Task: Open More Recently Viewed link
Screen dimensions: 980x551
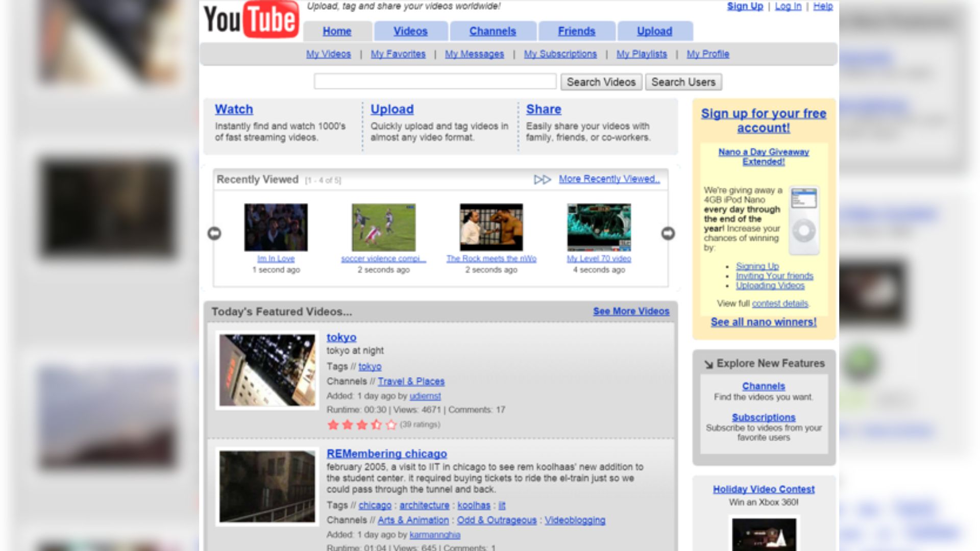Action: (x=609, y=179)
